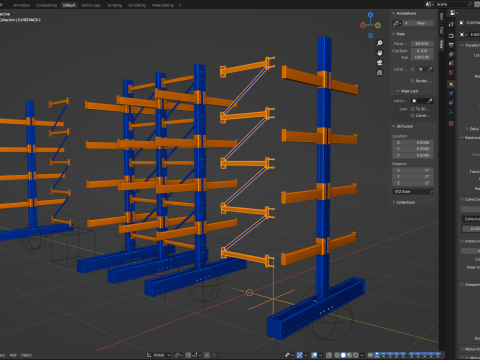Edit the Clip Start value field
The width and height of the screenshot is (480, 360).
point(422,51)
